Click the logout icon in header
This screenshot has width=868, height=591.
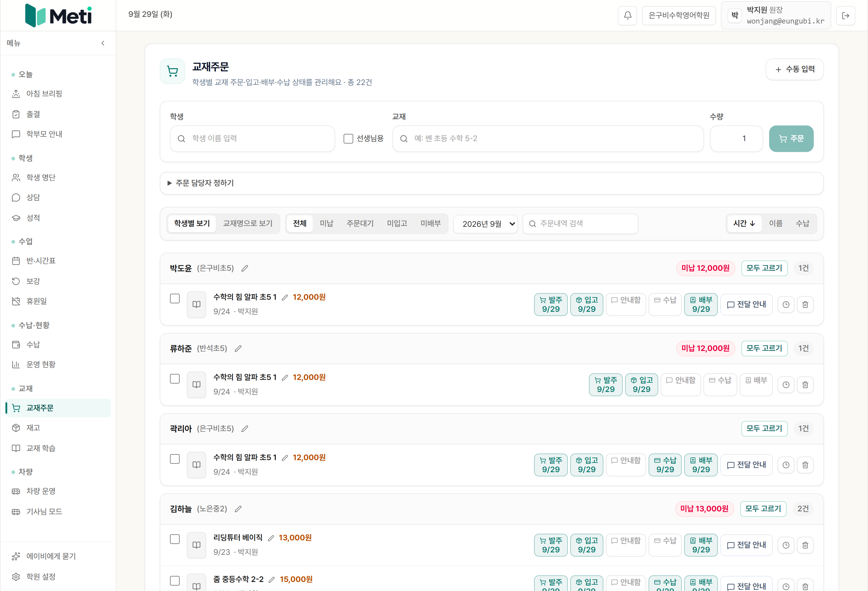(x=846, y=15)
